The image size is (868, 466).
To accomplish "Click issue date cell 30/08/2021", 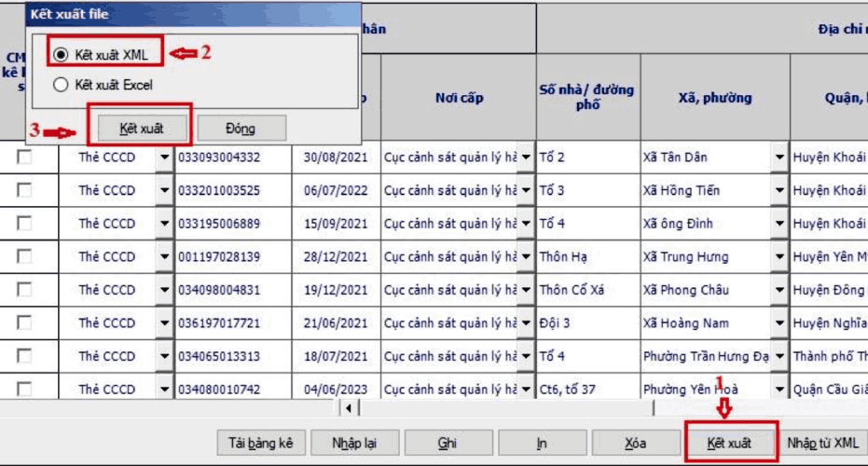I will tap(336, 158).
